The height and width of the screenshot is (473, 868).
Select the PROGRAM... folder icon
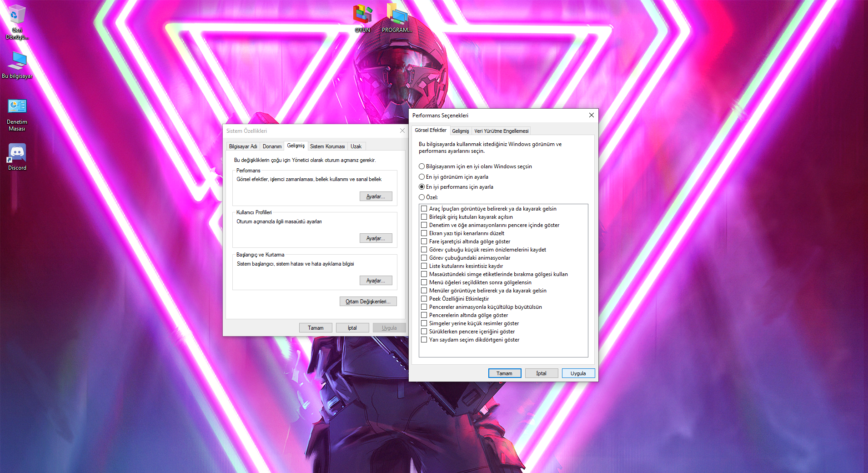click(x=397, y=19)
